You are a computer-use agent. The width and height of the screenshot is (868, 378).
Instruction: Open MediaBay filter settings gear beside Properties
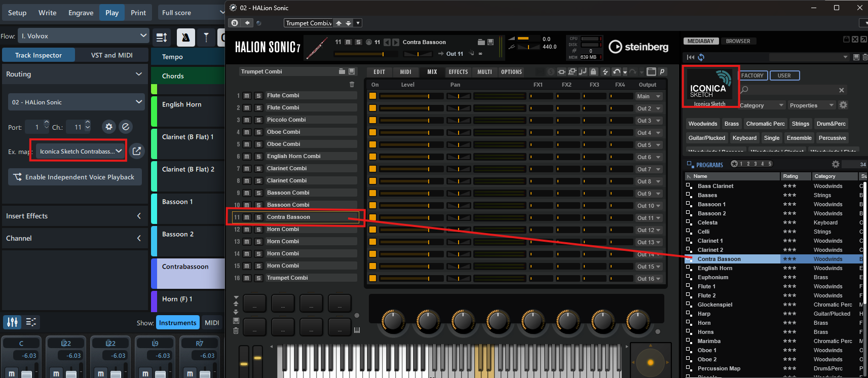click(843, 105)
